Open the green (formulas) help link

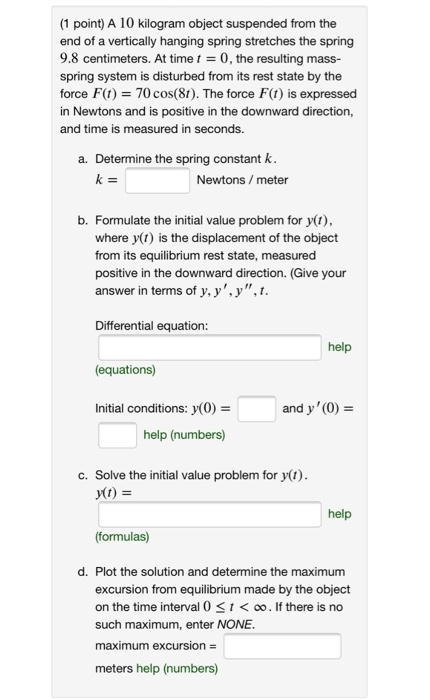click(x=122, y=537)
